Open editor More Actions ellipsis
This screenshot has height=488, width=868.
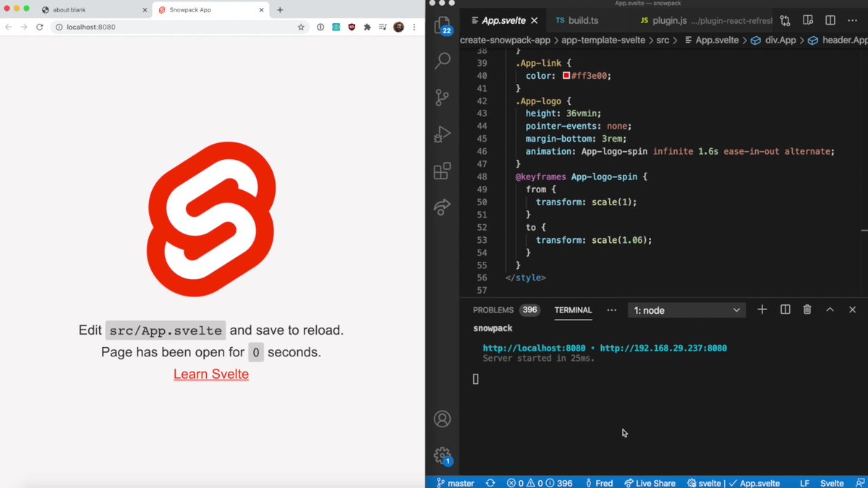pyautogui.click(x=853, y=21)
